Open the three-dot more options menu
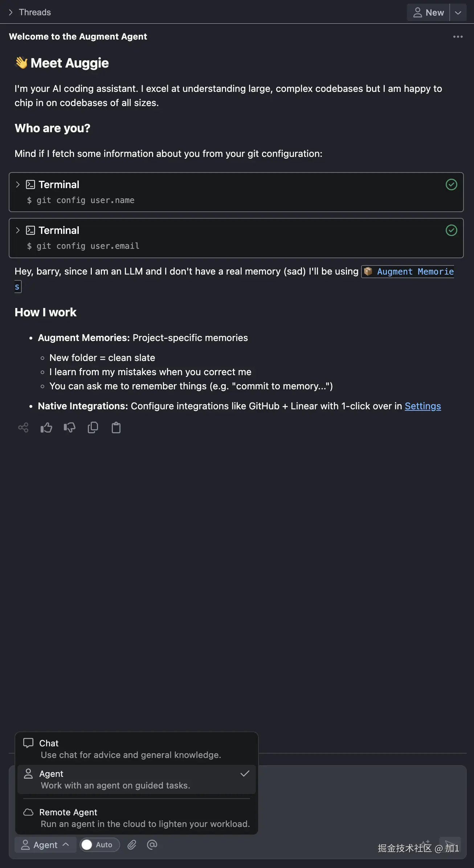The height and width of the screenshot is (868, 474). point(458,37)
